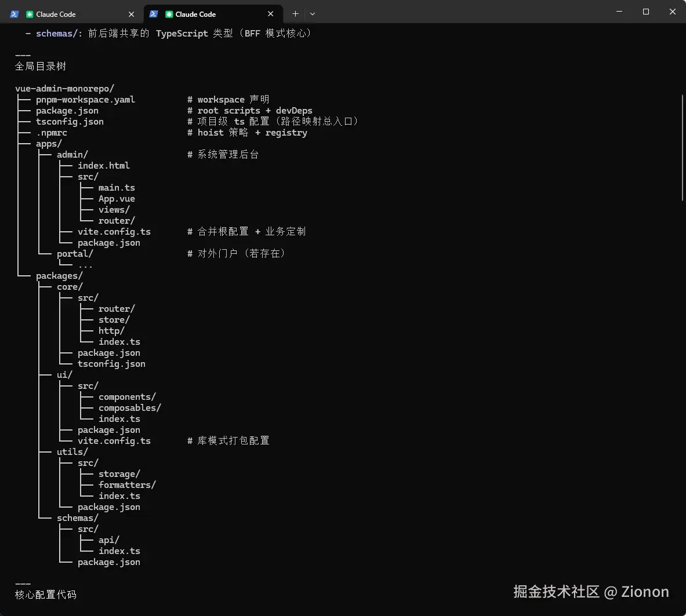The image size is (686, 616).
Task: Click the 'formatters/' directory line
Action: (x=128, y=485)
